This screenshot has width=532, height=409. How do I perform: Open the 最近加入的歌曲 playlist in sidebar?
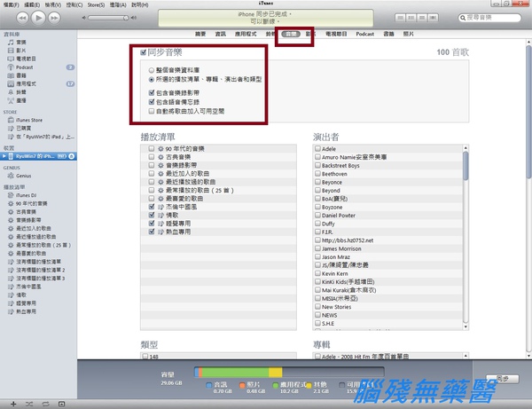click(x=34, y=228)
